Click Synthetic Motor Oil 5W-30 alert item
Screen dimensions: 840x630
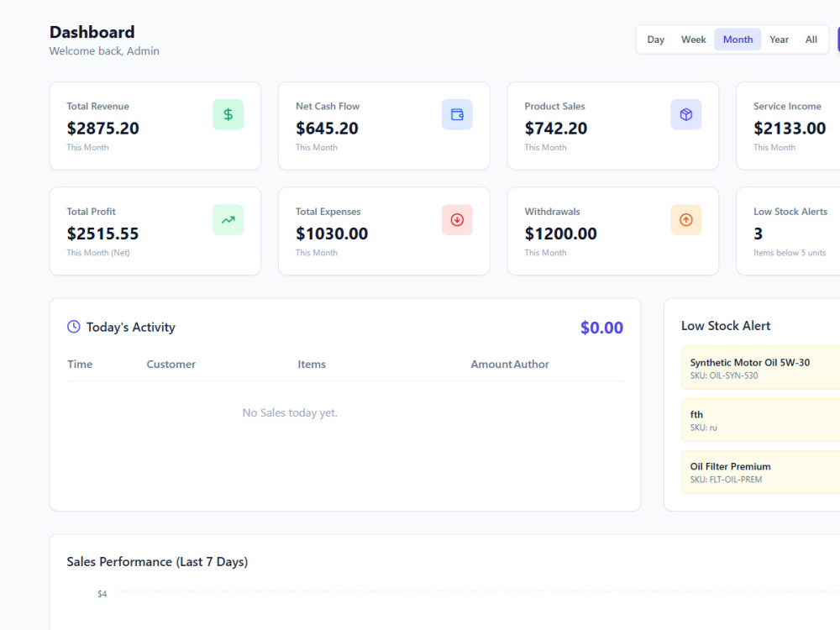tap(761, 368)
